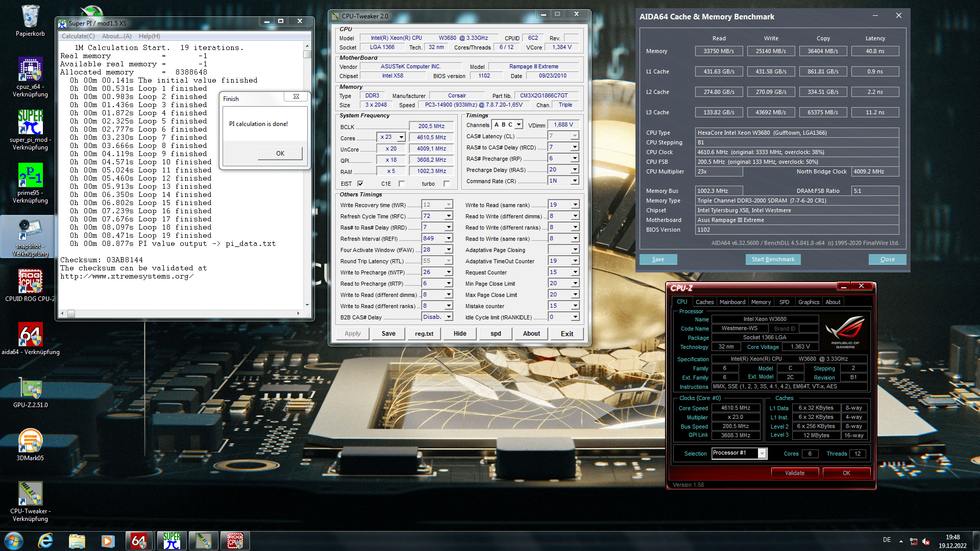Open Four Activate Window (tFAW) dropdown

(449, 249)
